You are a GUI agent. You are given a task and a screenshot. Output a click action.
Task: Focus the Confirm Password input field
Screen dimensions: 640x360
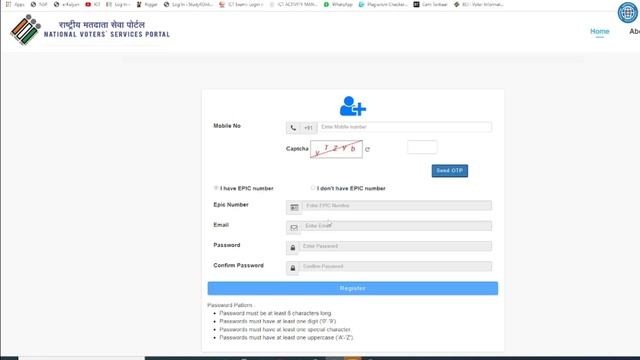tap(396, 267)
